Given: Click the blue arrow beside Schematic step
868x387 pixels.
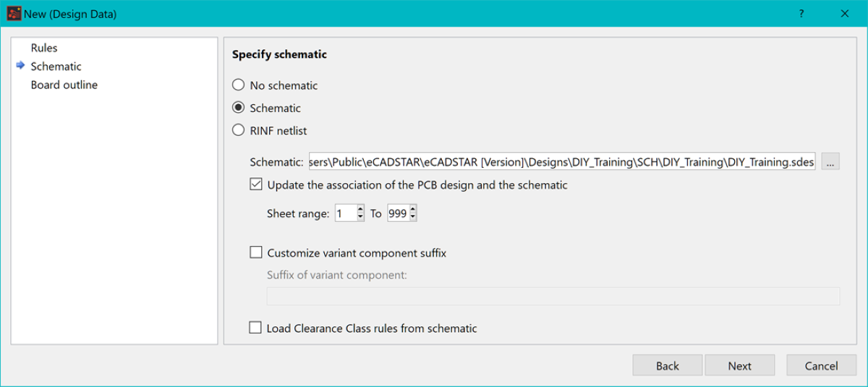Looking at the screenshot, I should (x=20, y=66).
